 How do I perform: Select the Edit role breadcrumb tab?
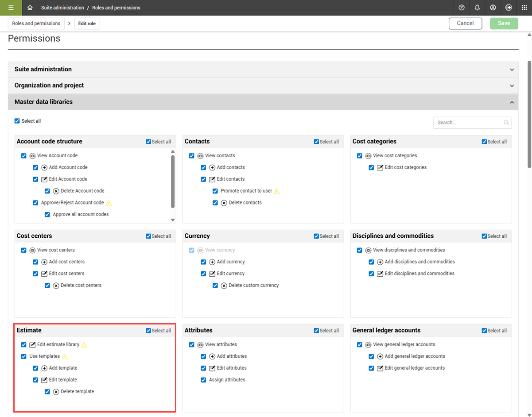[87, 23]
